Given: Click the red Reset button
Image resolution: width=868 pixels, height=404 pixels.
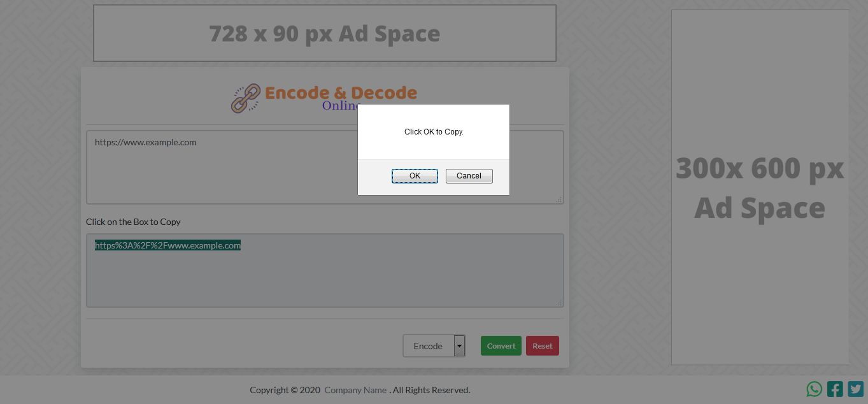Looking at the screenshot, I should [542, 345].
